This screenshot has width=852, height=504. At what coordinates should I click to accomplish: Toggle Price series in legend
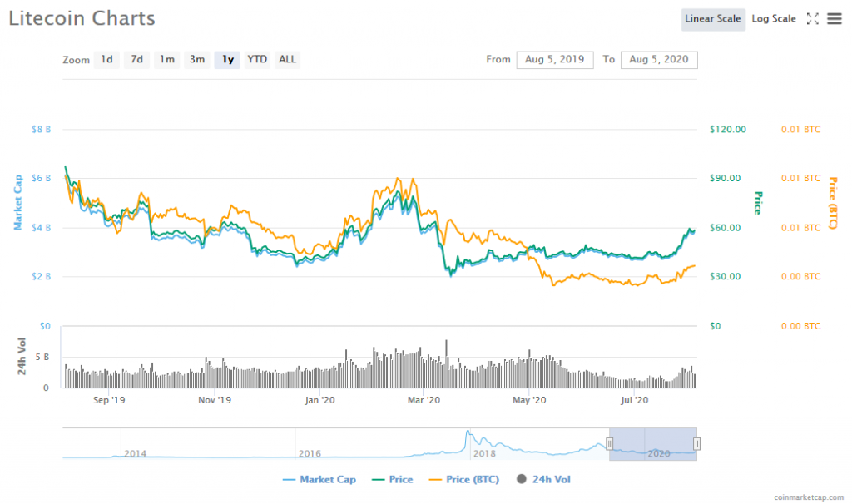pyautogui.click(x=393, y=480)
